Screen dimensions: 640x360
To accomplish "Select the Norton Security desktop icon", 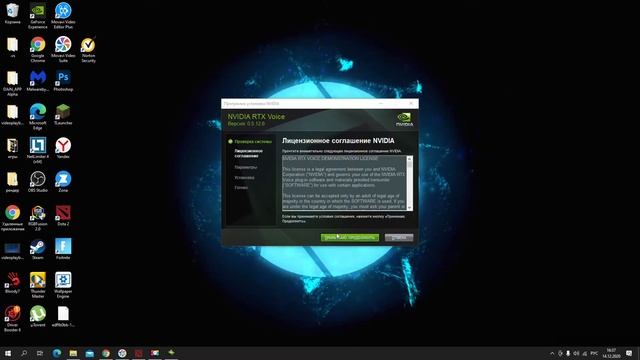I will pyautogui.click(x=88, y=49).
